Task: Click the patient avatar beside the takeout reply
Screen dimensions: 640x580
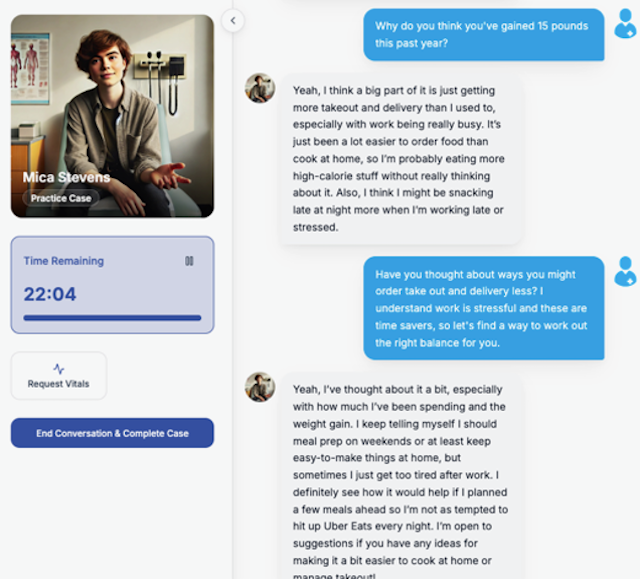Action: click(260, 88)
